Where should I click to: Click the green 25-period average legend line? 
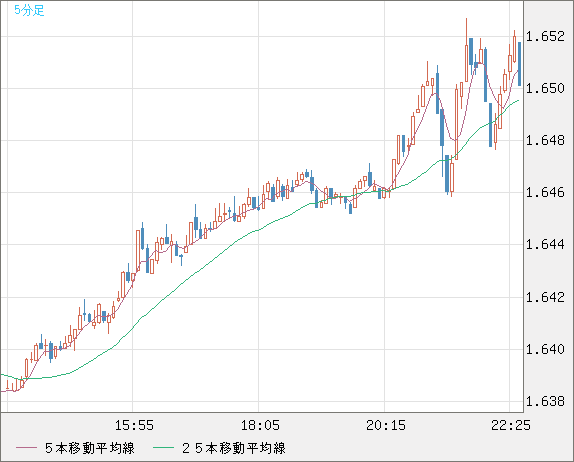click(x=163, y=448)
